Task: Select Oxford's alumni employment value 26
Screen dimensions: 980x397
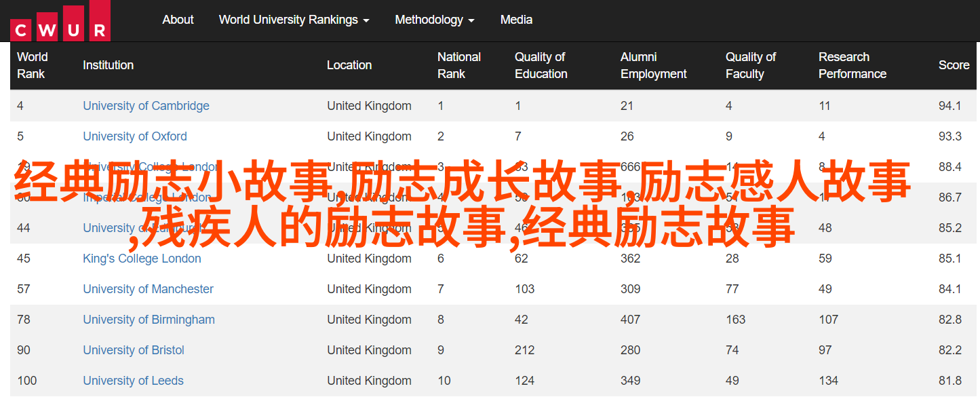Action: pyautogui.click(x=627, y=136)
